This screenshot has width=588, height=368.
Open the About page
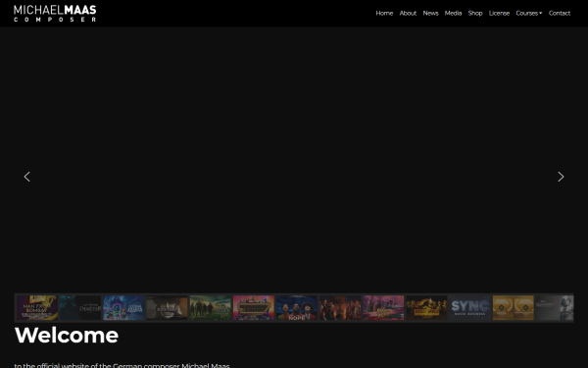click(408, 13)
